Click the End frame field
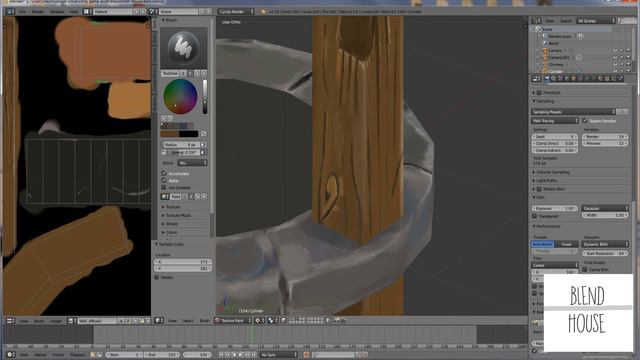This screenshot has width=640, height=360. coord(162,355)
